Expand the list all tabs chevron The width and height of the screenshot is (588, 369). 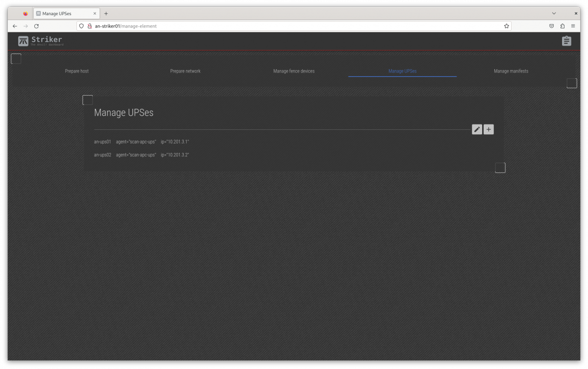[x=554, y=13]
